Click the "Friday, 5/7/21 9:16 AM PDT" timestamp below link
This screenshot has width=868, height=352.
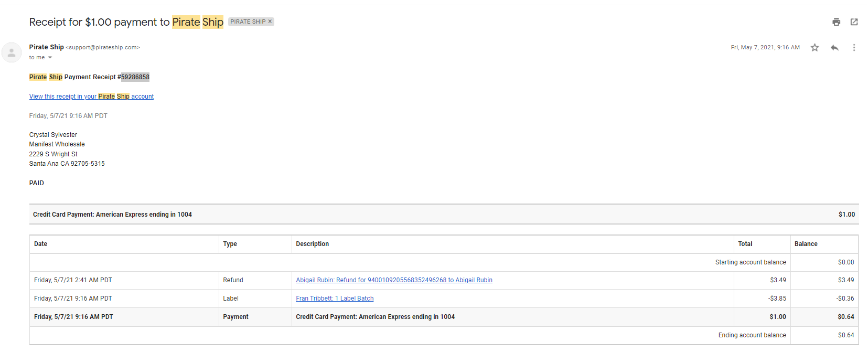(x=68, y=116)
